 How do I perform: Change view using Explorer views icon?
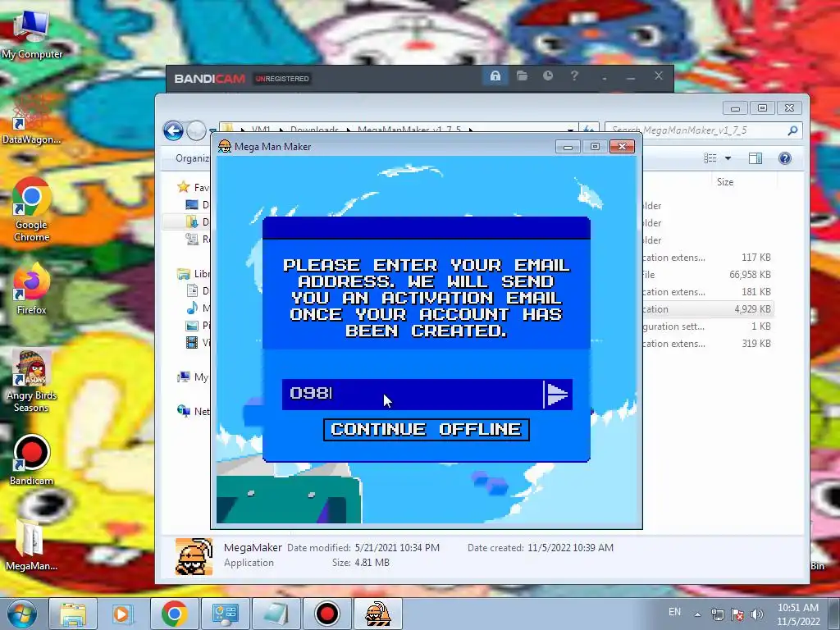[710, 158]
